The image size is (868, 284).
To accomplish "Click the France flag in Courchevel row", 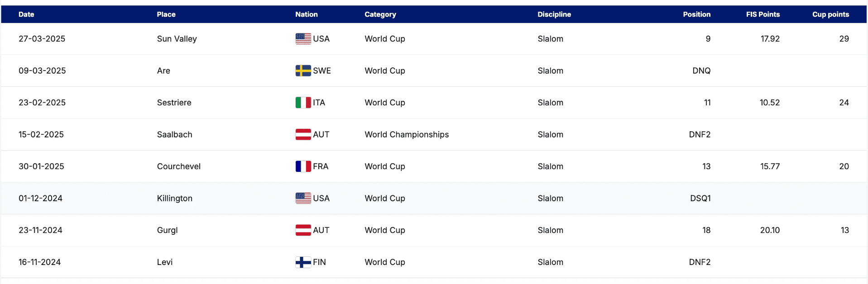I will [303, 166].
